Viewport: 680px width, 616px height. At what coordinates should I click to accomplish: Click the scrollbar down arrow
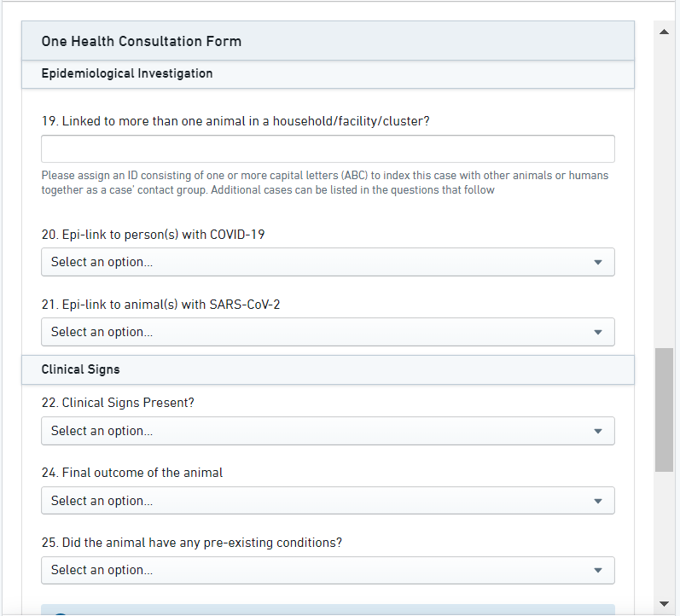point(664,604)
